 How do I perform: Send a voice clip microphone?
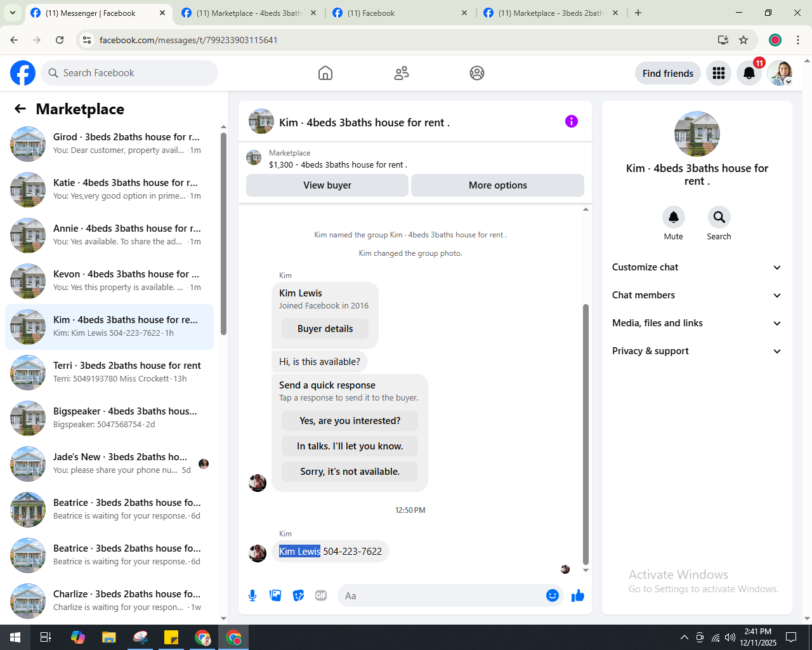point(252,595)
